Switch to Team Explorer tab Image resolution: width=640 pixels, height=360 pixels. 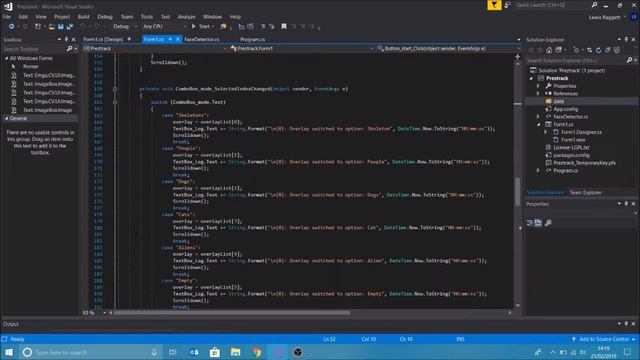click(585, 193)
